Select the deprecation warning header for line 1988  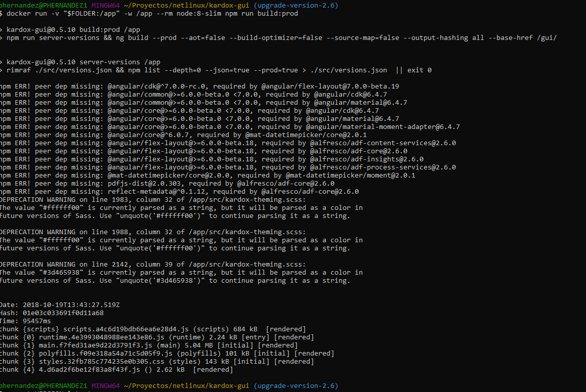coord(153,232)
